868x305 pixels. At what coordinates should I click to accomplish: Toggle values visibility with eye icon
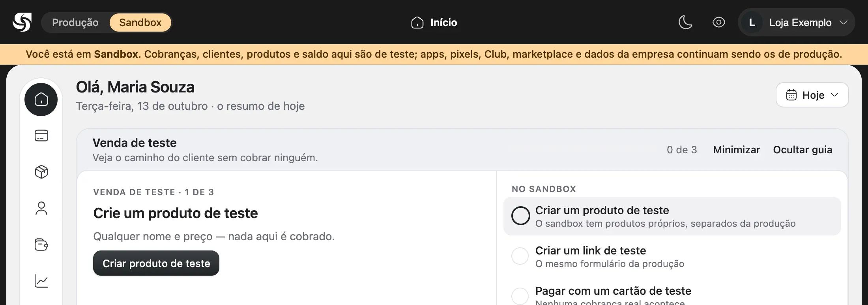click(x=718, y=22)
